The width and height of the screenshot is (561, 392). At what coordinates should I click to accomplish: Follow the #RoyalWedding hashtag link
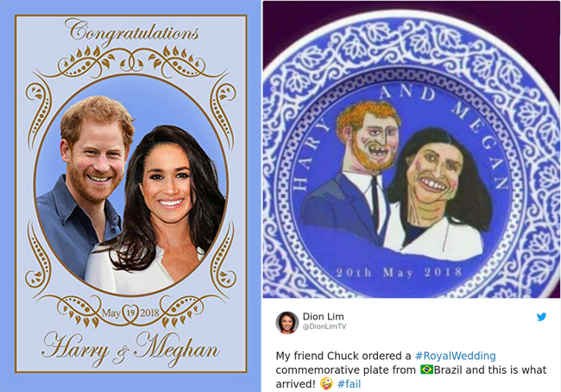[x=455, y=356]
